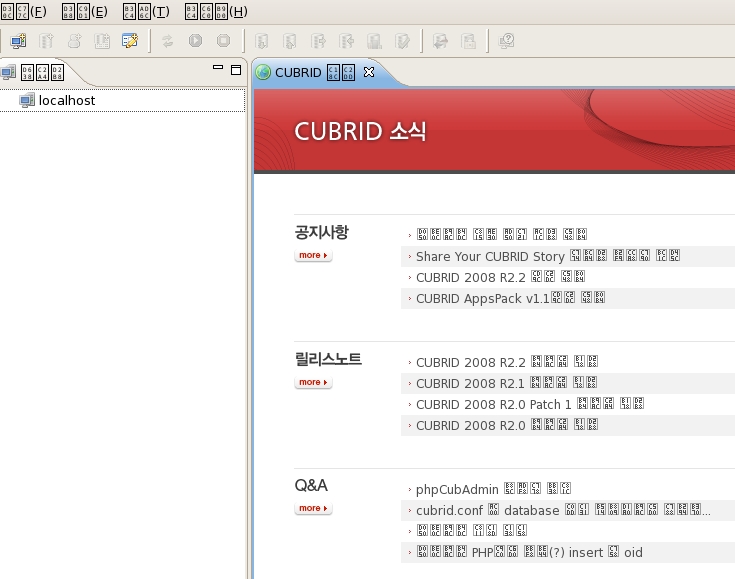Viewport: 735px width, 579px height.
Task: Click the stop (square) toolbar icon
Action: (224, 41)
